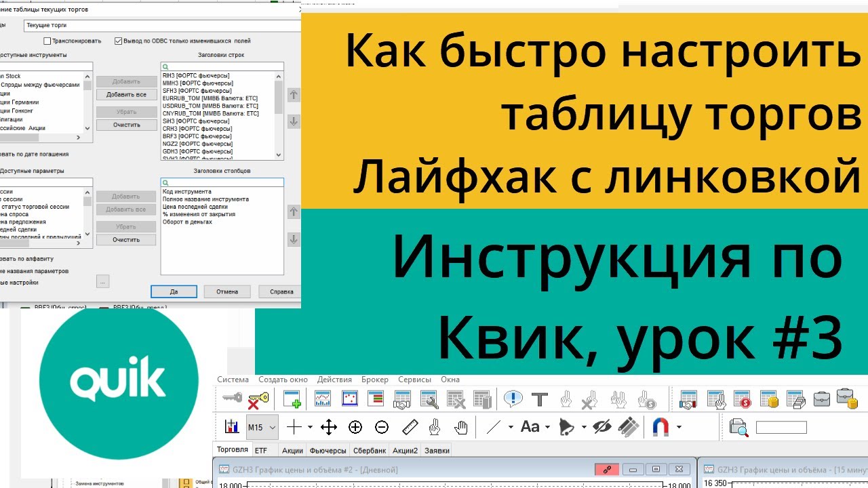The height and width of the screenshot is (488, 868).
Task: Click the colored striped quotes table icon
Action: pos(376,399)
